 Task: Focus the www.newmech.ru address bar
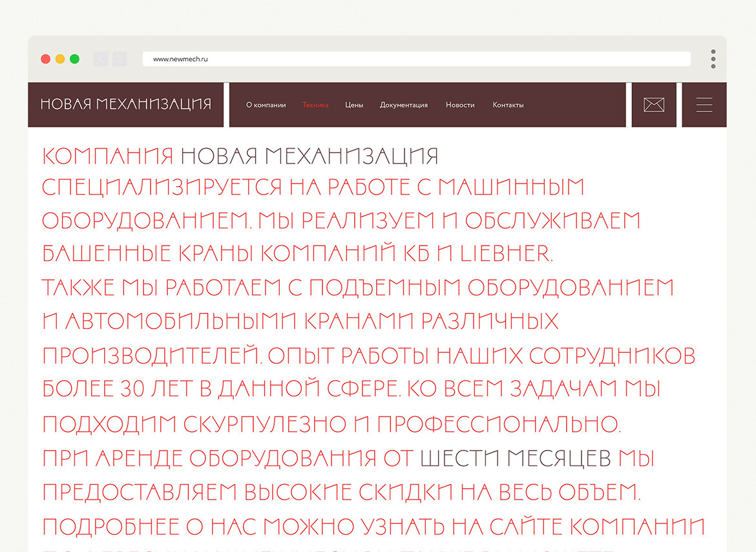(417, 59)
